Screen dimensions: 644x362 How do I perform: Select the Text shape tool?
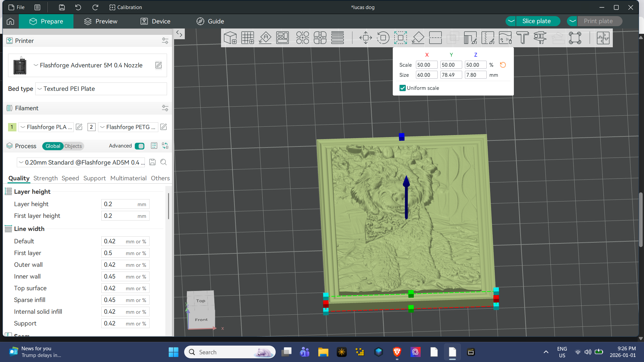[x=523, y=38]
